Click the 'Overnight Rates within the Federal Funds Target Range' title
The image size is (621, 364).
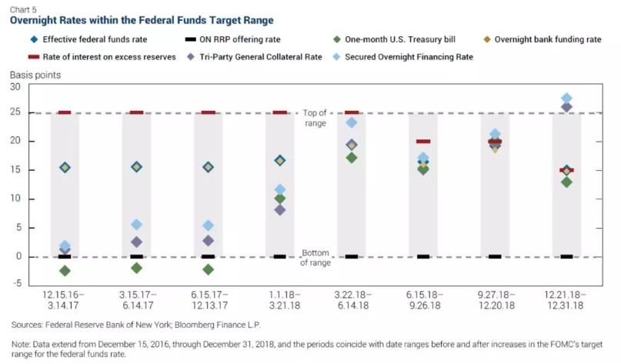[141, 19]
